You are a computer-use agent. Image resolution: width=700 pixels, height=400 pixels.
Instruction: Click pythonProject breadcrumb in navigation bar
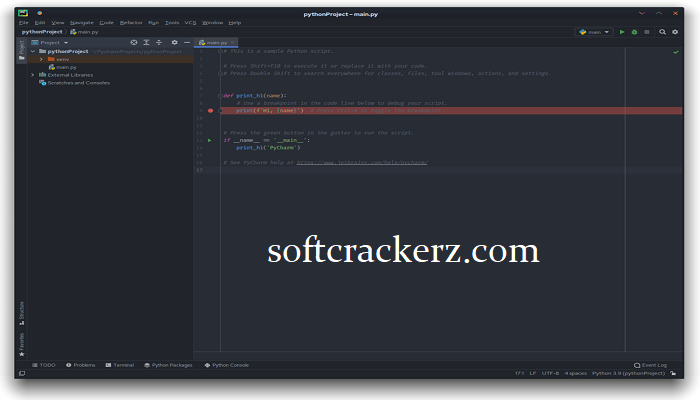42,32
